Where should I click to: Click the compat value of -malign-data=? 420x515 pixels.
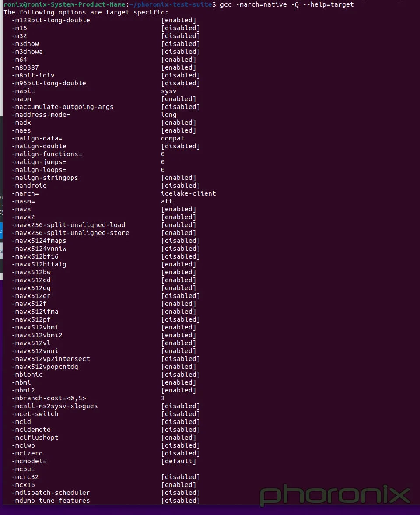pyautogui.click(x=172, y=138)
